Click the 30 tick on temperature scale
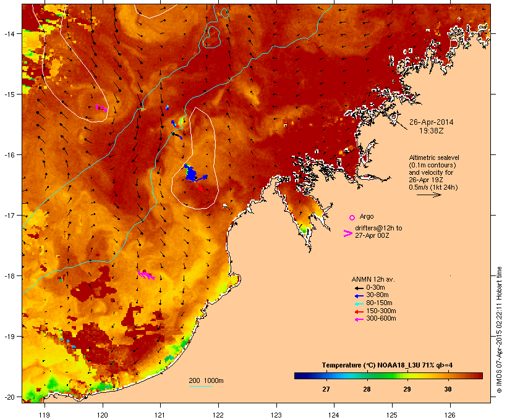 tap(448, 389)
